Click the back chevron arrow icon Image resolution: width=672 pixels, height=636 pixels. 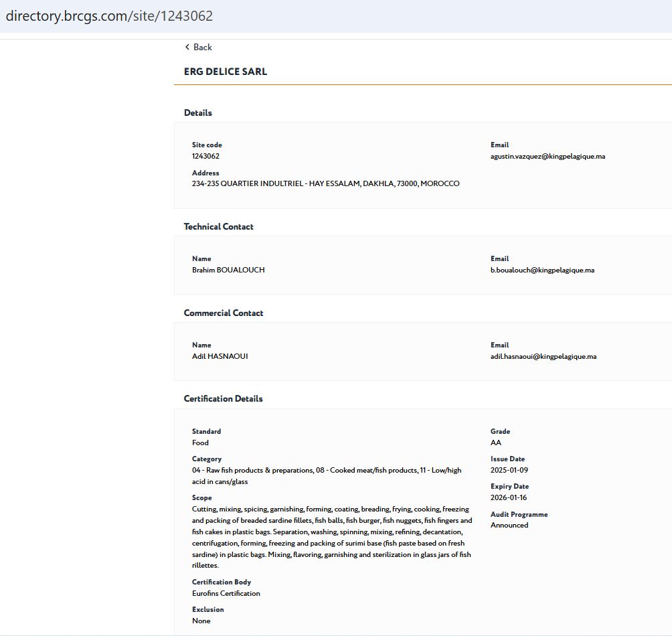[187, 47]
